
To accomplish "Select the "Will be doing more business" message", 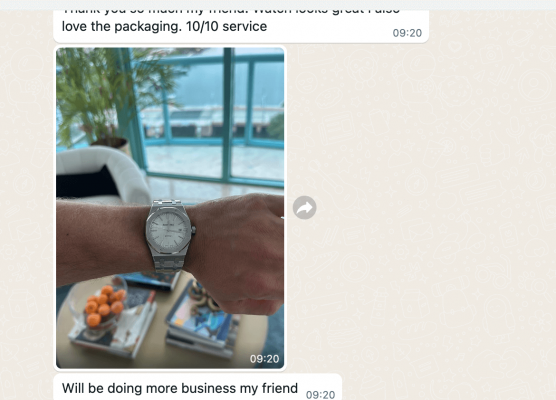I will 198,388.
